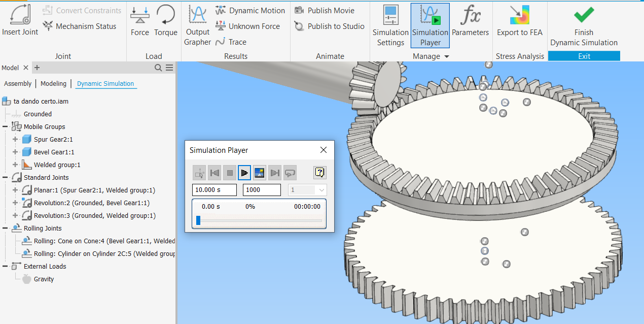
Task: Click Publish to Studio
Action: [329, 26]
